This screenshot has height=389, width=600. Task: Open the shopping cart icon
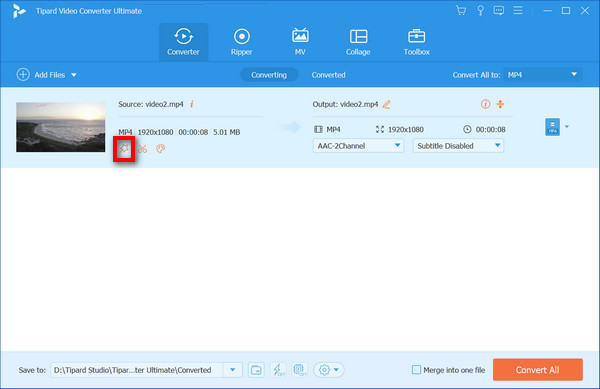[x=461, y=11]
